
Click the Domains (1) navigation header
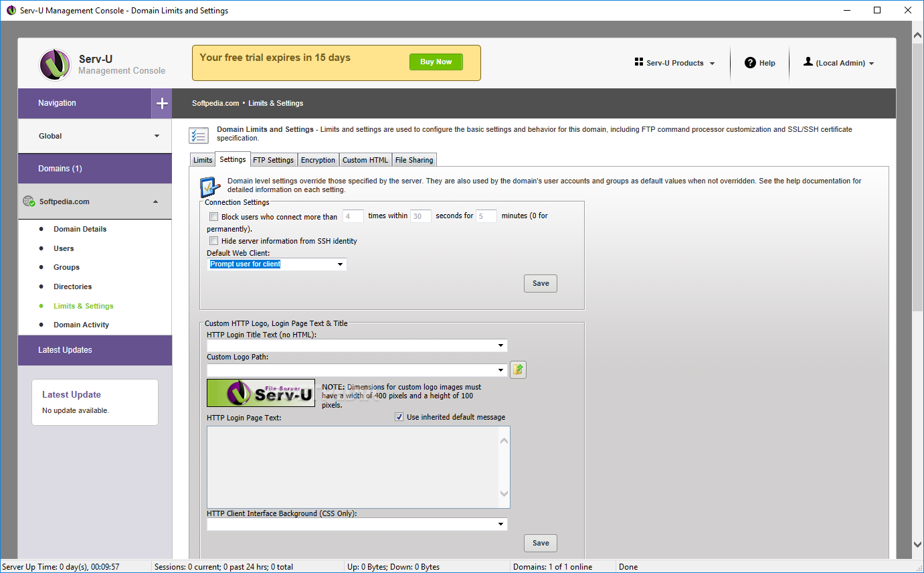pos(95,169)
